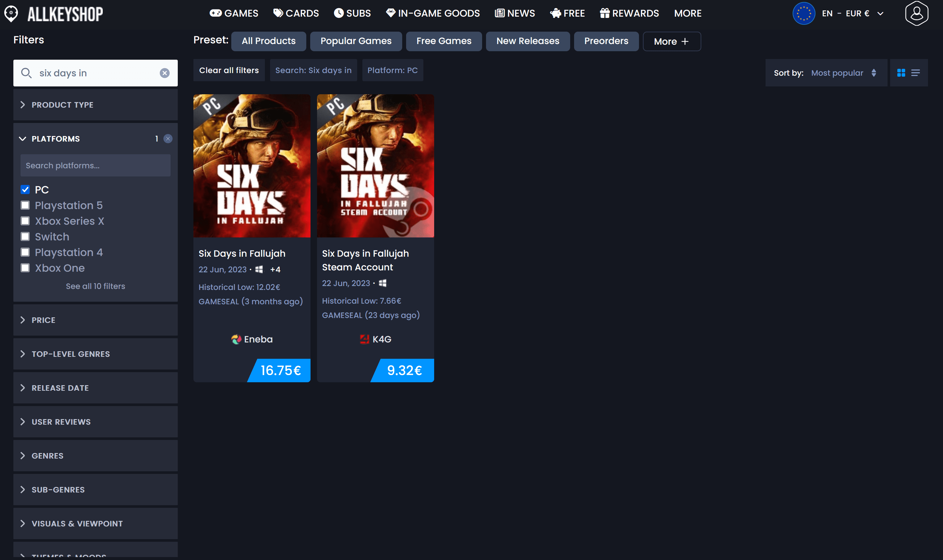Select the Popular Games preset
This screenshot has height=560, width=943.
point(356,41)
